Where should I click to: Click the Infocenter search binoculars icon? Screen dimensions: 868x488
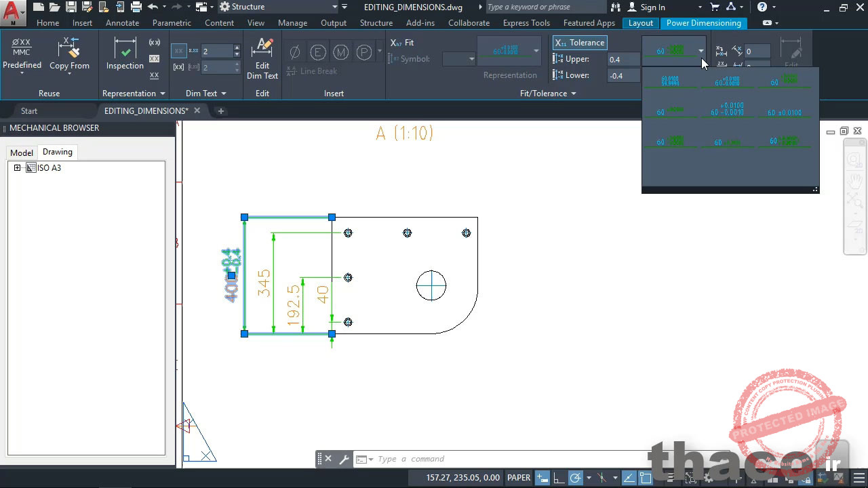616,7
